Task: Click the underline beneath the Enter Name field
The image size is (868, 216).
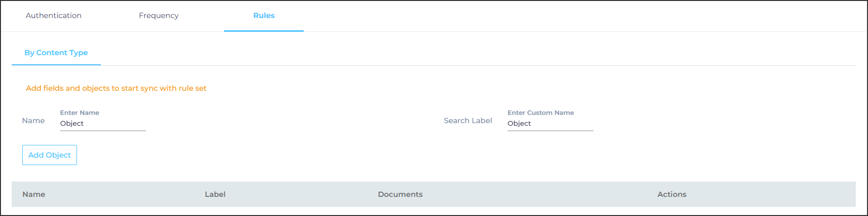Action: point(102,131)
